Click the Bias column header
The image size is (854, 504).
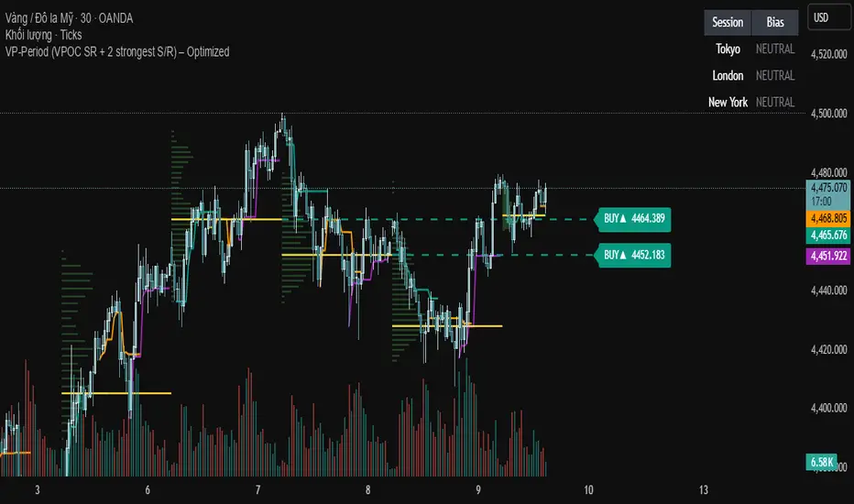[x=774, y=22]
